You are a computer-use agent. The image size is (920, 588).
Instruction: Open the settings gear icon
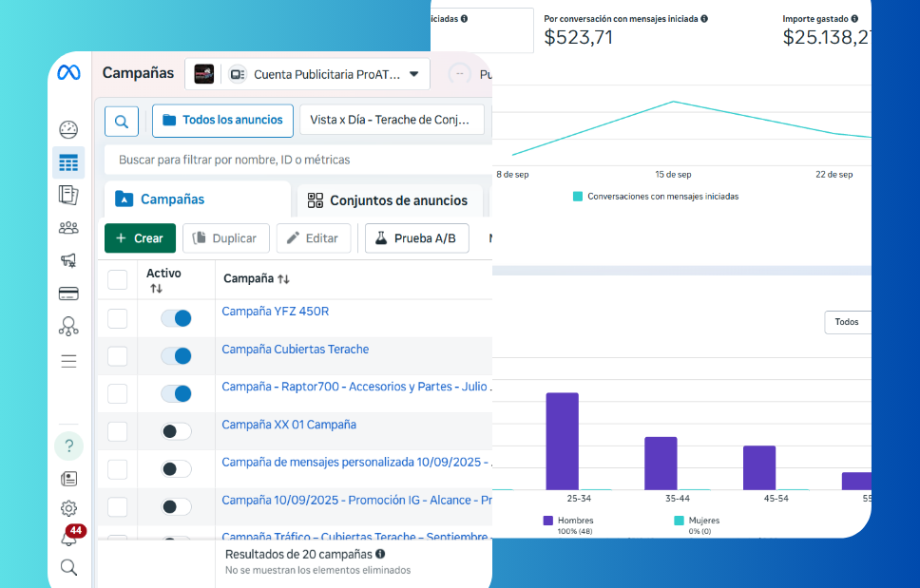(68, 508)
